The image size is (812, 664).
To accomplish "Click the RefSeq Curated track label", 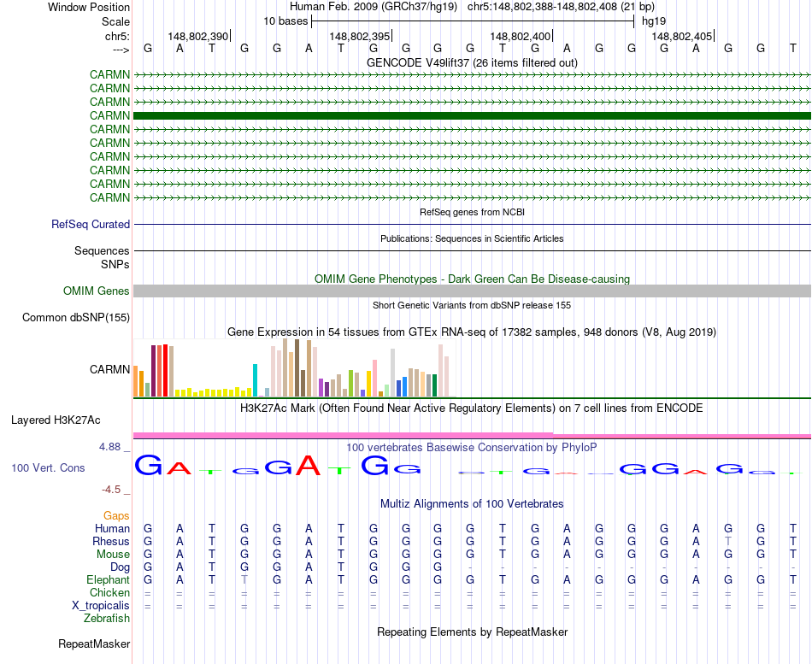I will point(91,224).
